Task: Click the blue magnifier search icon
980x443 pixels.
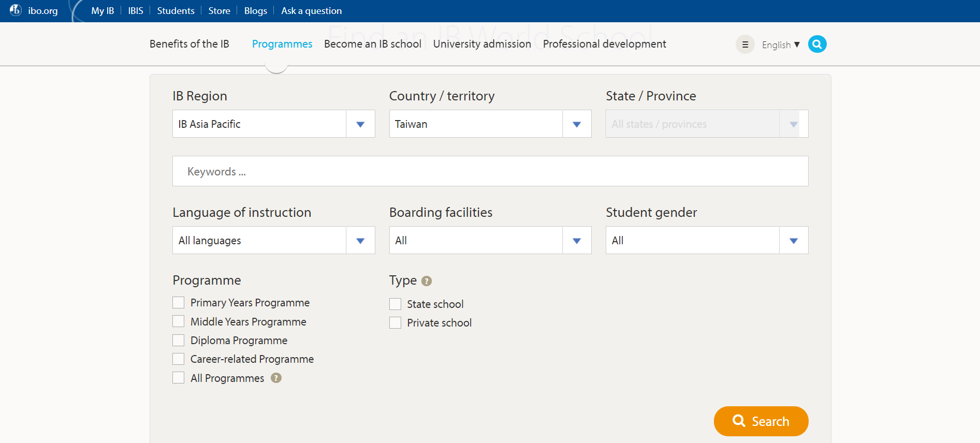Action: [817, 45]
